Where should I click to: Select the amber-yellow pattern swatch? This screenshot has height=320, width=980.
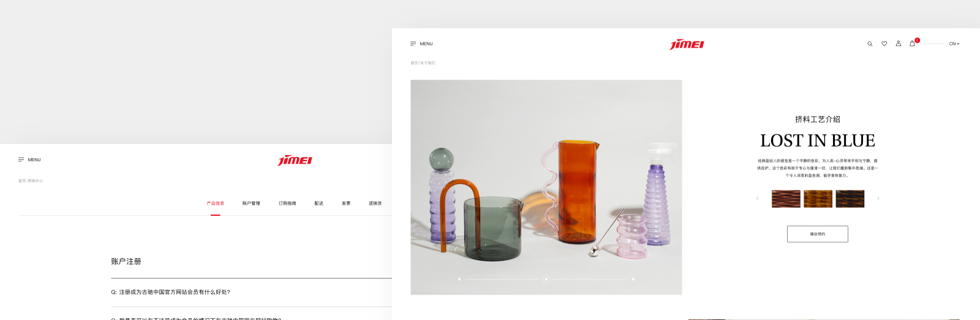[x=818, y=199]
